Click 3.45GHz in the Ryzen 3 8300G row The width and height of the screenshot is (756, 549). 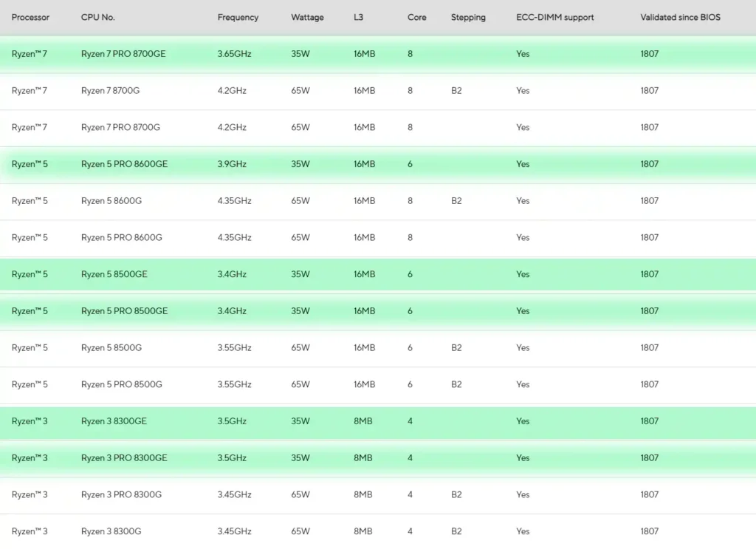(234, 531)
